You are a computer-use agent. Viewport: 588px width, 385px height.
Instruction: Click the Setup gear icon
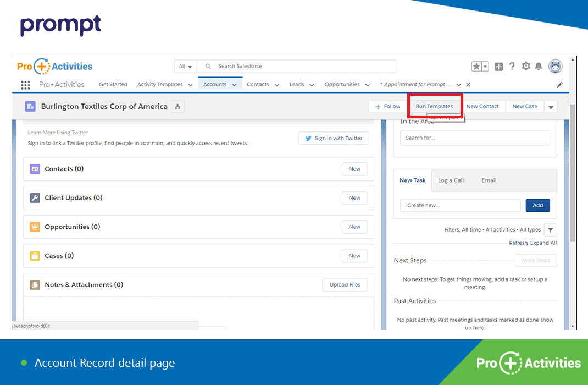(x=525, y=65)
